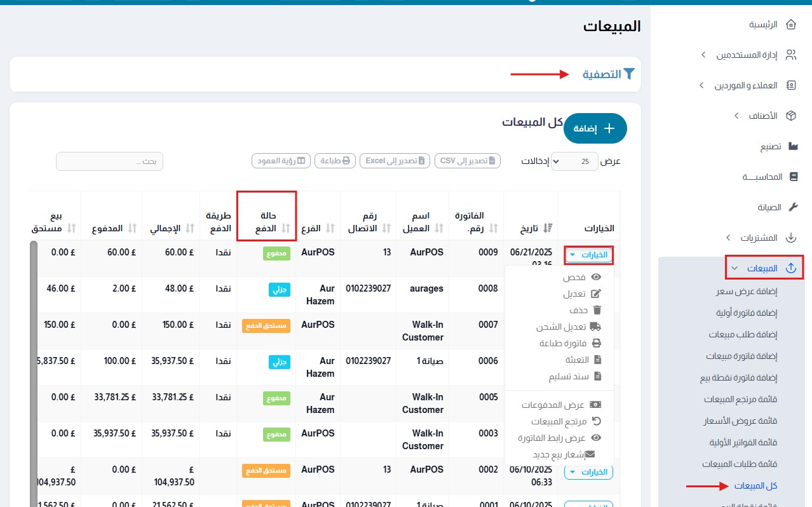Image resolution: width=812 pixels, height=507 pixels.
Task: Click the money icon for عرض المدفوعات
Action: click(x=596, y=405)
